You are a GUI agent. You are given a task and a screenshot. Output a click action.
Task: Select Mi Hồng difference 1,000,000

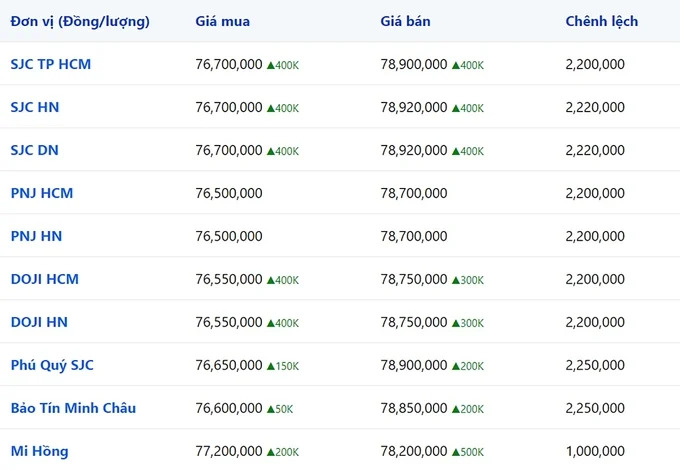click(595, 451)
